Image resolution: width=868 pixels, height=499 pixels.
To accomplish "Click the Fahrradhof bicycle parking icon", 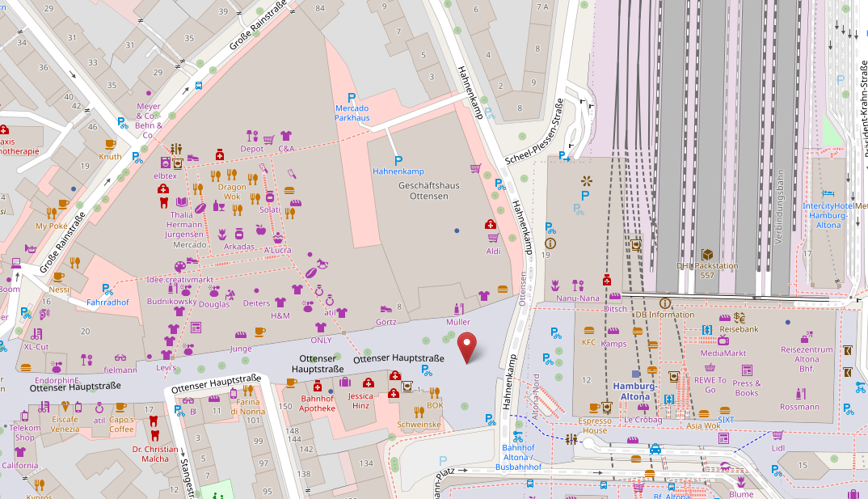I will [107, 290].
